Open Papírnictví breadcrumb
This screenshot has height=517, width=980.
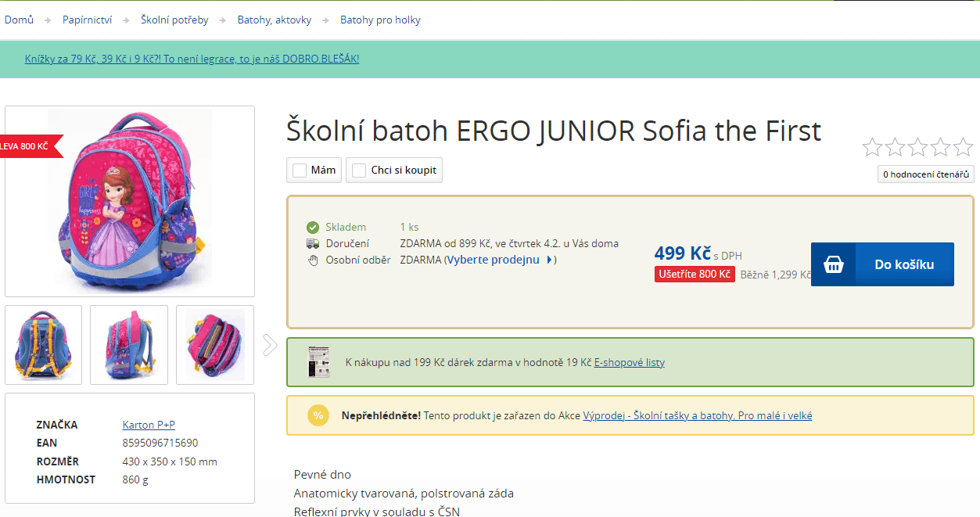pyautogui.click(x=87, y=20)
